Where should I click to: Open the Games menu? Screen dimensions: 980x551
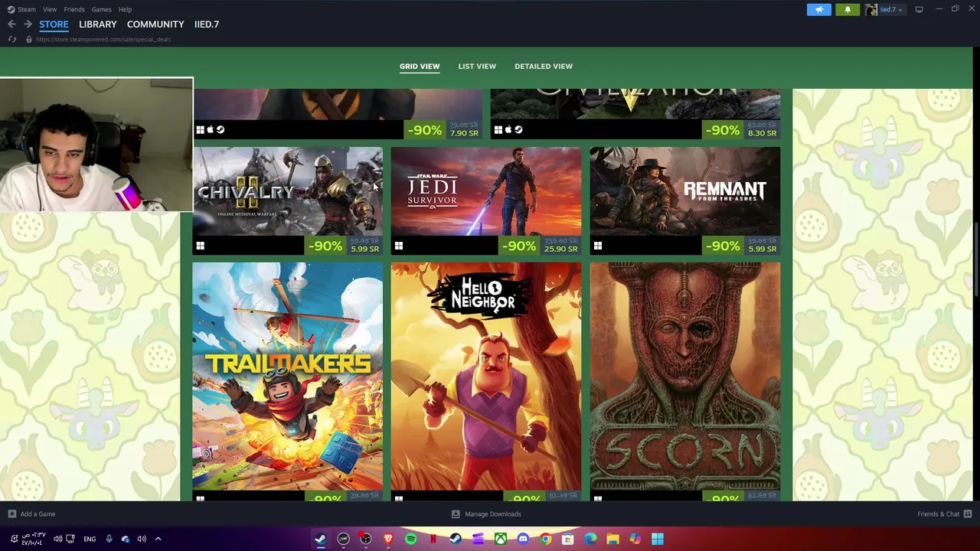(x=101, y=9)
